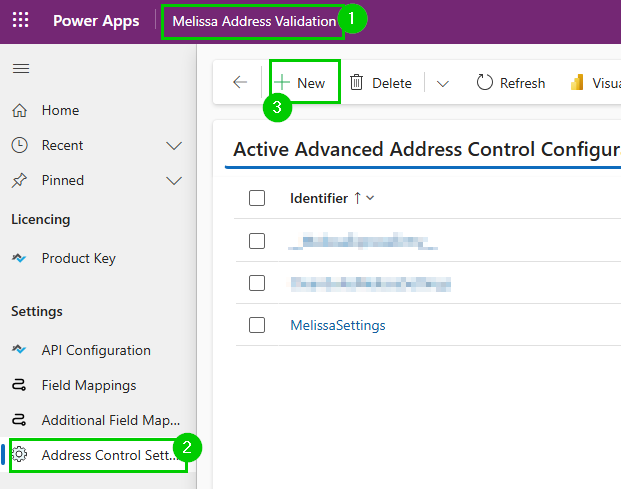Click the Recent clock icon

click(19, 145)
